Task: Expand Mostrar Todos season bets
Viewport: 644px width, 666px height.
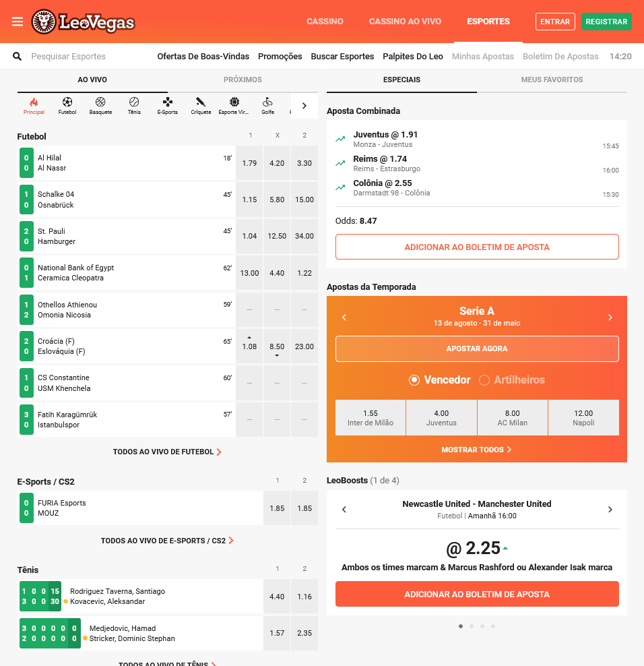Action: [476, 450]
